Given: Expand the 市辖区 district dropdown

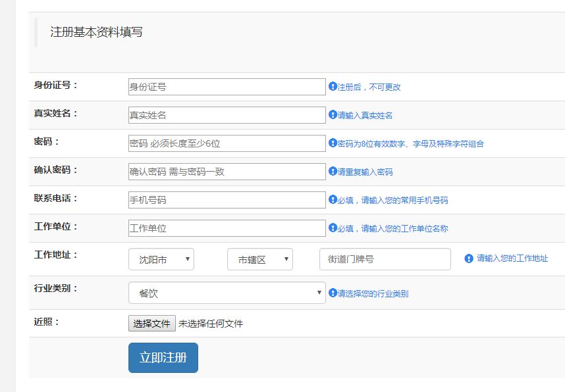Looking at the screenshot, I should [260, 259].
